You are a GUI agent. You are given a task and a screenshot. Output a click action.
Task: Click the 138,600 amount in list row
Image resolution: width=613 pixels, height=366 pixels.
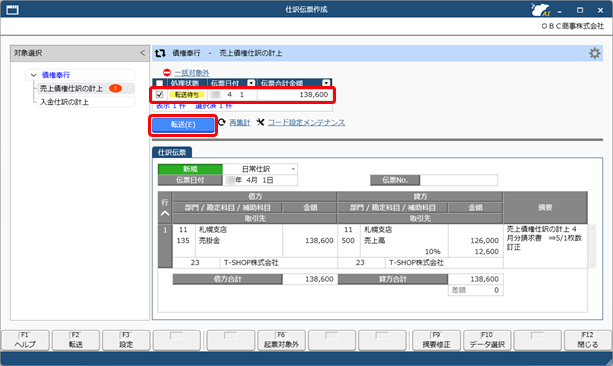pyautogui.click(x=314, y=95)
